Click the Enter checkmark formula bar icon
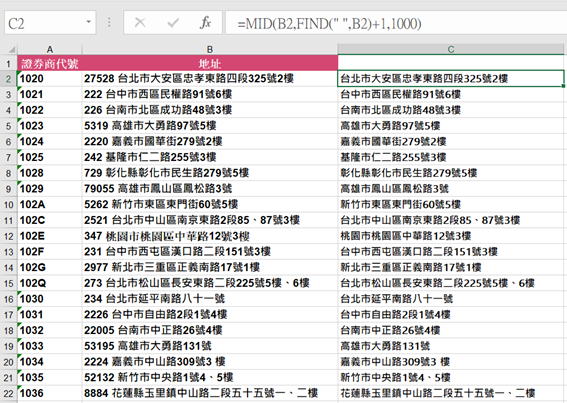Viewport: 567px width, 403px height. (x=173, y=23)
